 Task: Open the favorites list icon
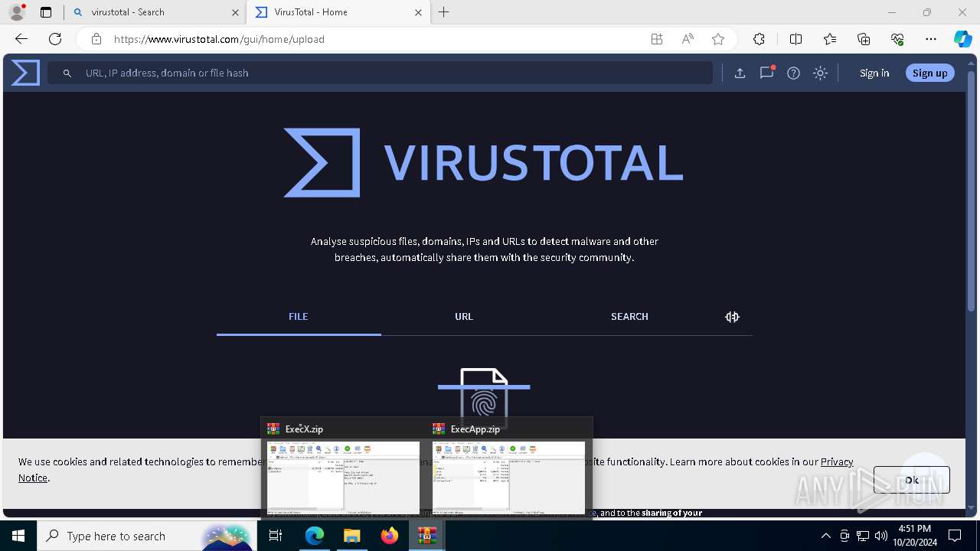click(x=830, y=39)
